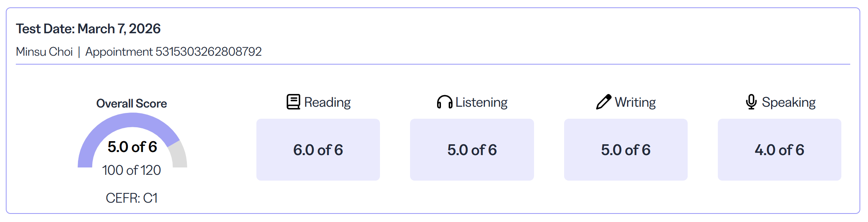Click the 5.0 of 6 overall score text
Image resolution: width=868 pixels, height=222 pixels.
click(x=132, y=147)
